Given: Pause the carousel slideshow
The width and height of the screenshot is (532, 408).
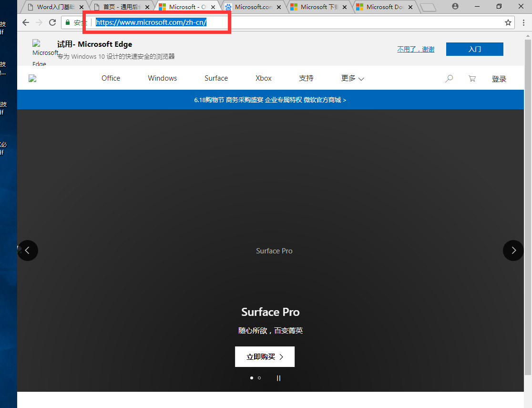Looking at the screenshot, I should [x=278, y=378].
